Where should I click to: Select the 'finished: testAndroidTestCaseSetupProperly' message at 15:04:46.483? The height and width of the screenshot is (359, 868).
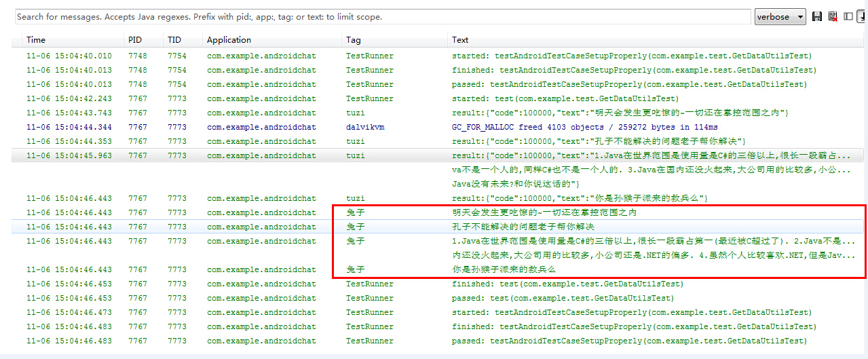tap(634, 327)
